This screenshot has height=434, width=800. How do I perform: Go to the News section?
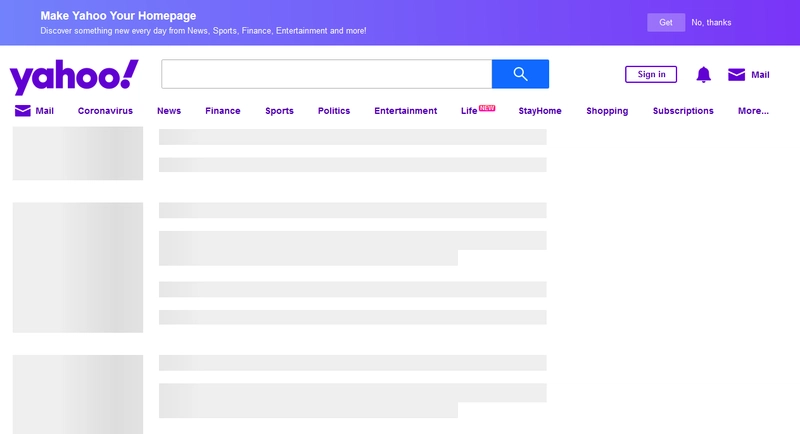pyautogui.click(x=169, y=111)
